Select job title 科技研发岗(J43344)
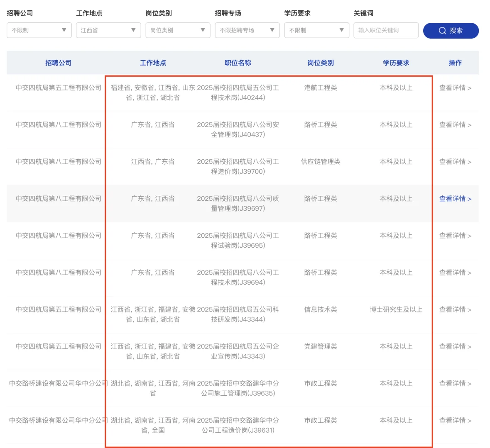 pos(238,314)
